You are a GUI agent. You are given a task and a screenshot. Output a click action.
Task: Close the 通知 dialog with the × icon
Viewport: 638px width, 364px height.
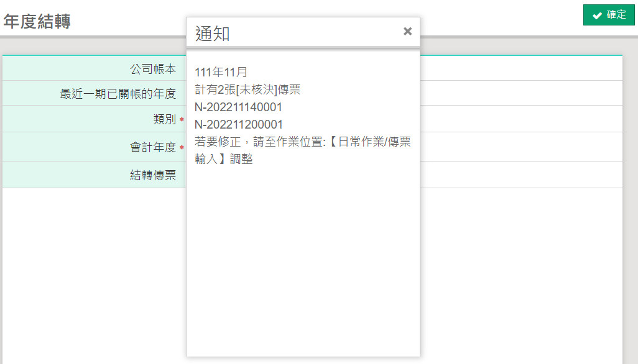point(407,32)
